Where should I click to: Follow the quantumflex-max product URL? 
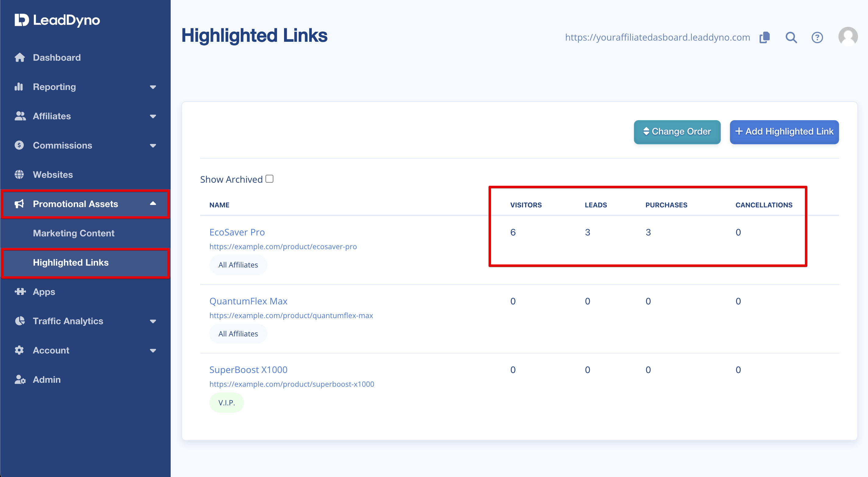tap(291, 316)
